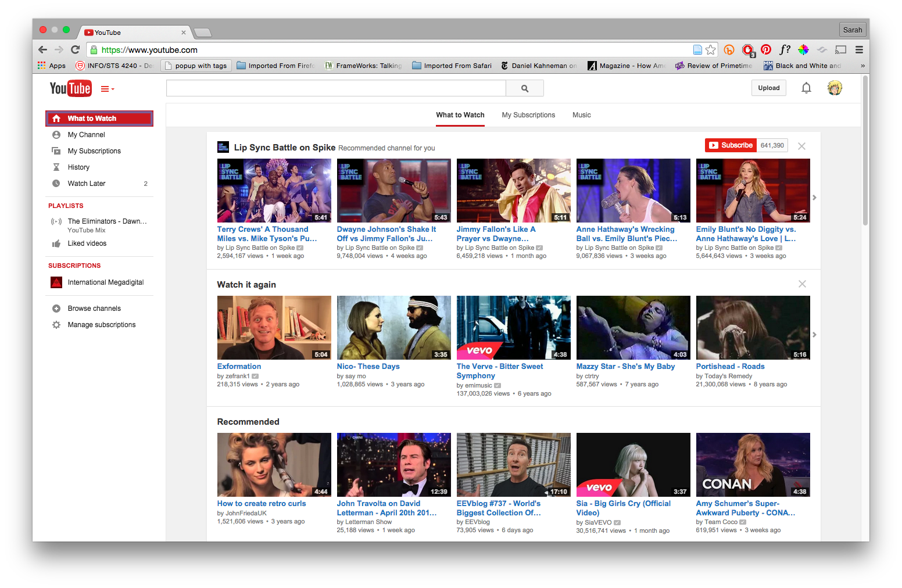
Task: Open notifications bell
Action: click(x=806, y=88)
